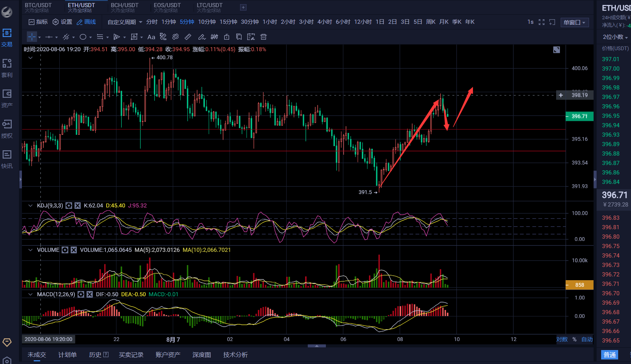This screenshot has width=631, height=364.
Task: Select the Aa text annotation tool
Action: click(x=151, y=37)
